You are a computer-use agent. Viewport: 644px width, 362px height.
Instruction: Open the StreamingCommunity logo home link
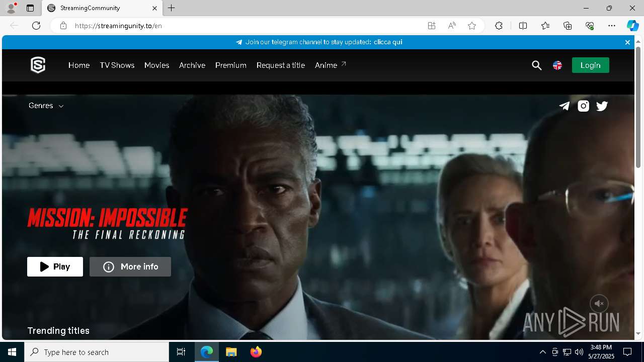click(38, 65)
